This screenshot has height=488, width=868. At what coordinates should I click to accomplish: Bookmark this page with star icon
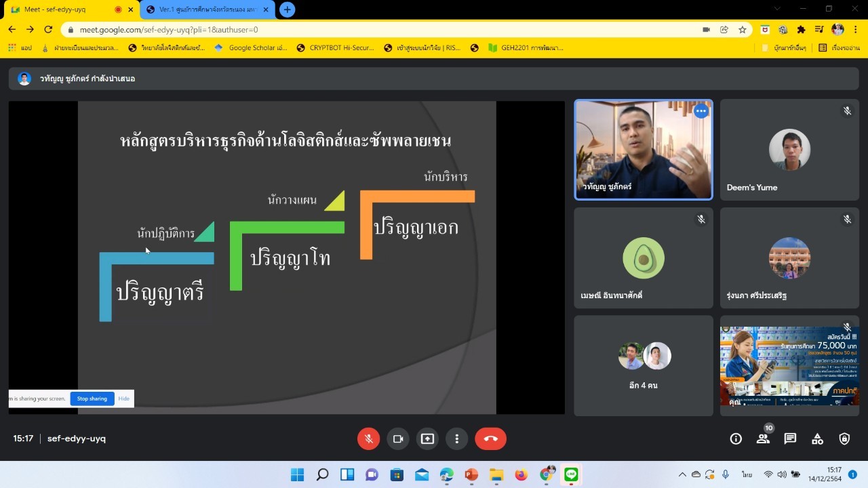(743, 30)
